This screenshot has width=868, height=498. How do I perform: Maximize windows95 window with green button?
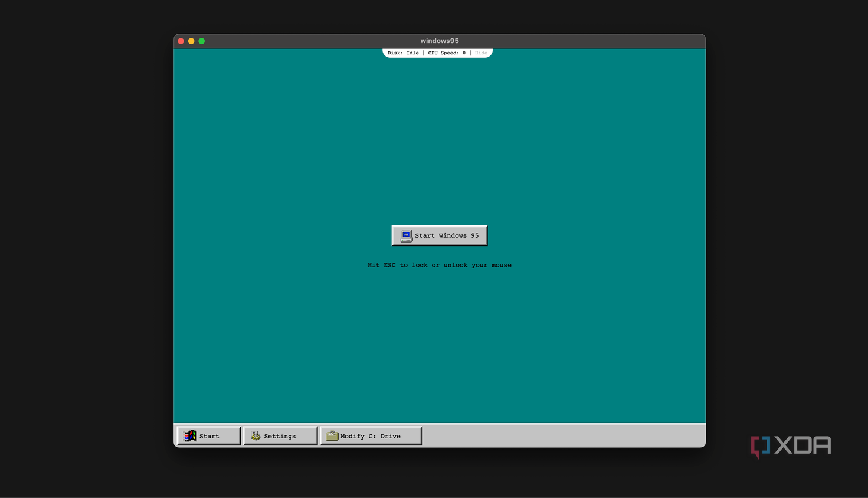(202, 41)
